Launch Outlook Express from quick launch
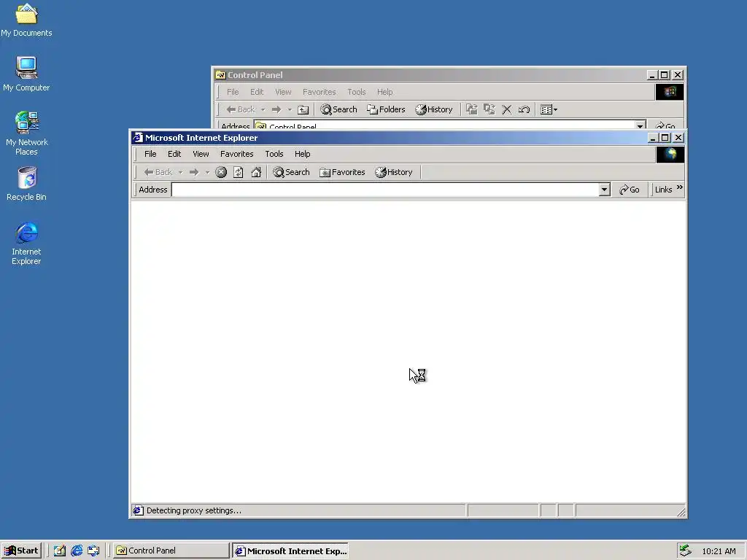The width and height of the screenshot is (747, 560). pyautogui.click(x=93, y=551)
